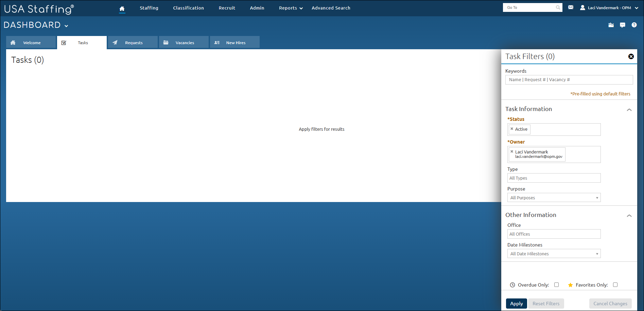Open the mail envelope icon
The image size is (644, 311).
pos(571,7)
